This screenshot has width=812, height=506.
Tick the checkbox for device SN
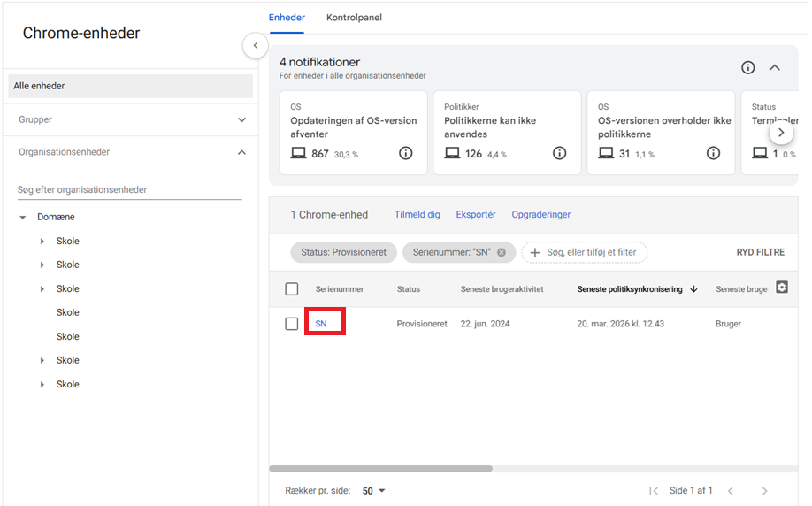point(292,324)
